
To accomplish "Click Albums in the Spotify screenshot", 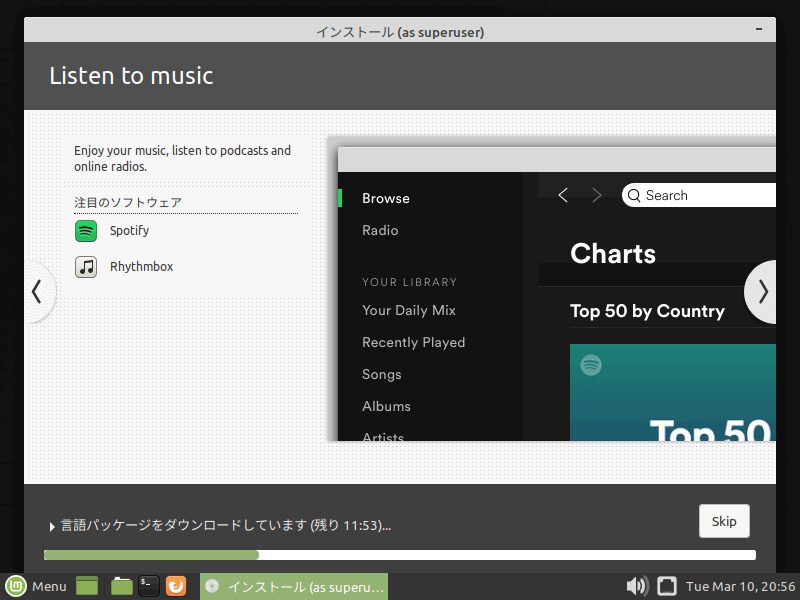I will point(386,407).
